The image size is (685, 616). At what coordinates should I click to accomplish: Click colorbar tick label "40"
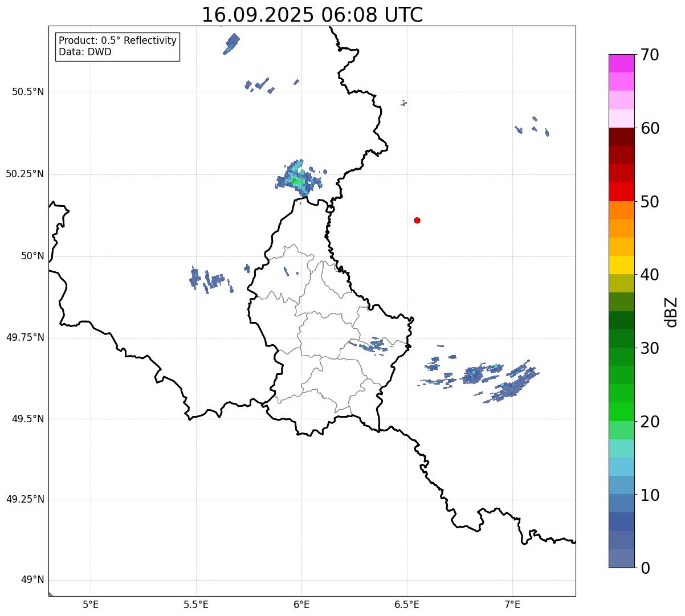650,275
